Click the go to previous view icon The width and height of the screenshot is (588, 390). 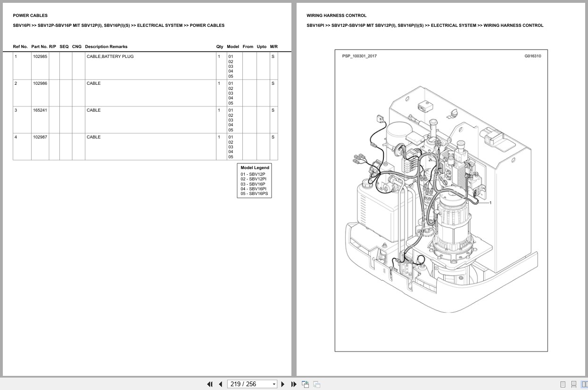(305, 384)
